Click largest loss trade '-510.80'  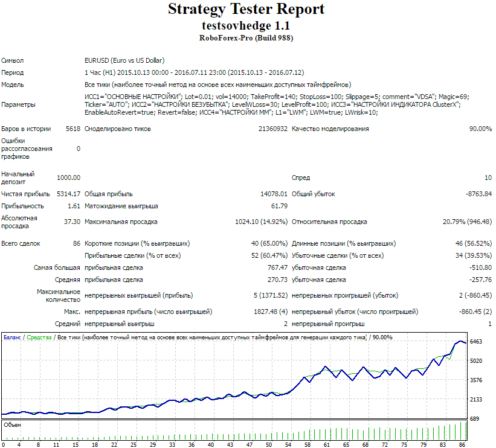click(480, 268)
